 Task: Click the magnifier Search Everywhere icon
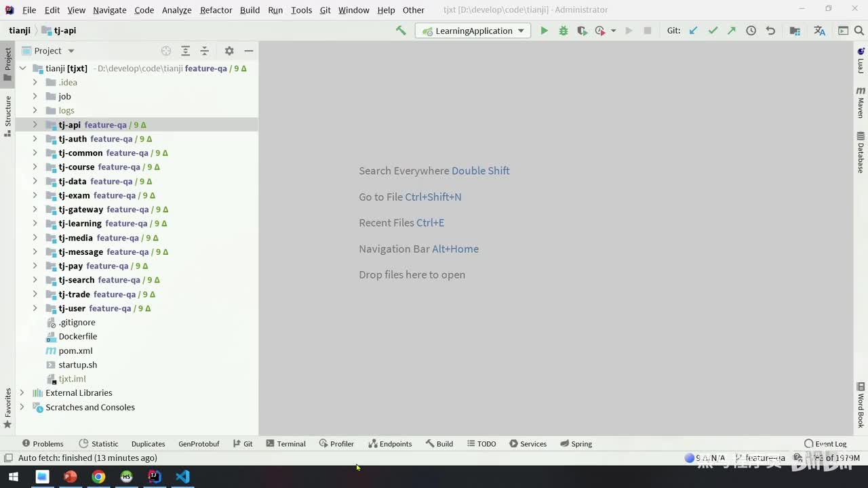[x=861, y=30]
